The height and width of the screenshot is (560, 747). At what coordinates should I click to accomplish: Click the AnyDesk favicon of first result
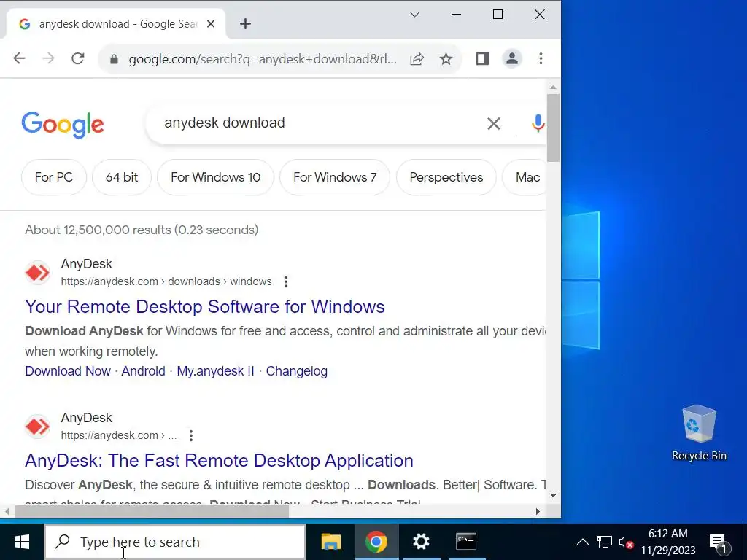(x=37, y=273)
